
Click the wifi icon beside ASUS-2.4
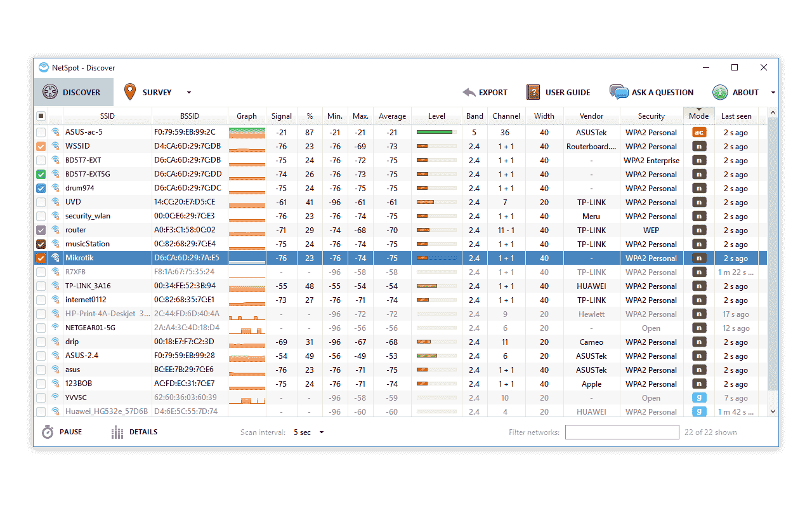pos(56,356)
